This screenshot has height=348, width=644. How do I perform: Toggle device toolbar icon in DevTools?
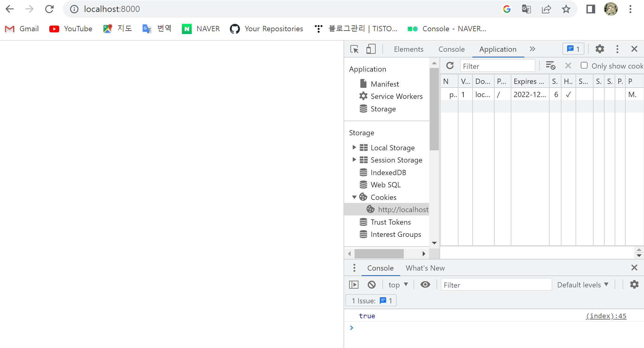click(371, 49)
